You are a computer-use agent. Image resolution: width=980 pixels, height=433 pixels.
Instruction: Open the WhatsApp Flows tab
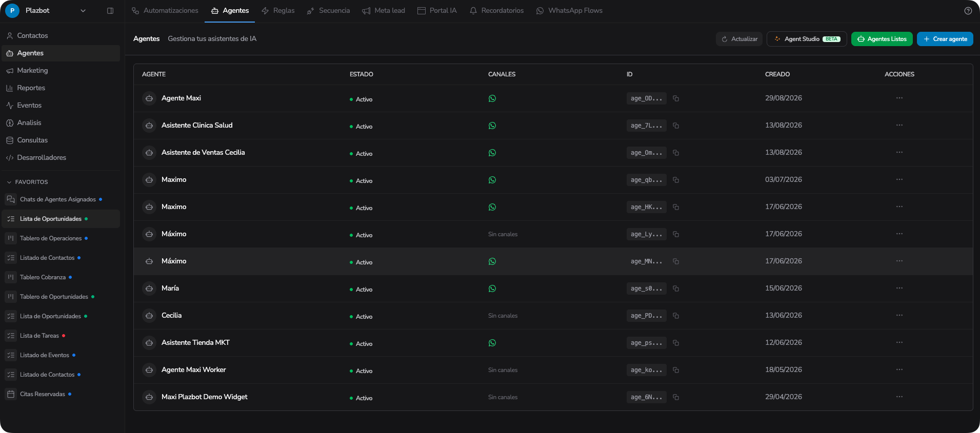point(569,11)
